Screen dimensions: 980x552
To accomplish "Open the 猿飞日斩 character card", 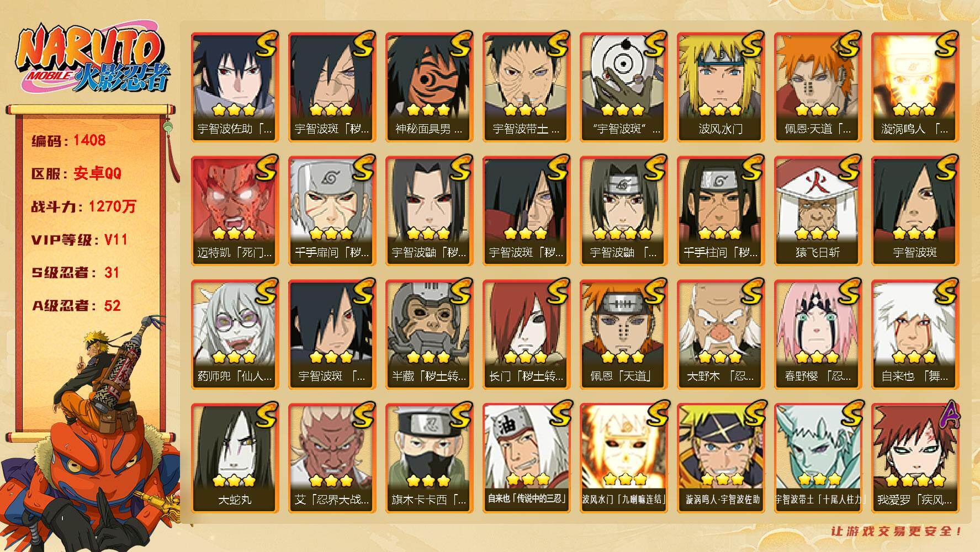I will tap(818, 211).
